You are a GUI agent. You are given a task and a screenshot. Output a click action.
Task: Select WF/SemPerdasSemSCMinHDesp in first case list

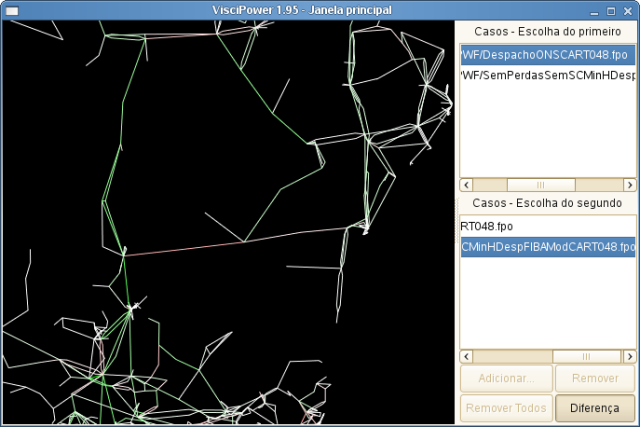(x=548, y=76)
